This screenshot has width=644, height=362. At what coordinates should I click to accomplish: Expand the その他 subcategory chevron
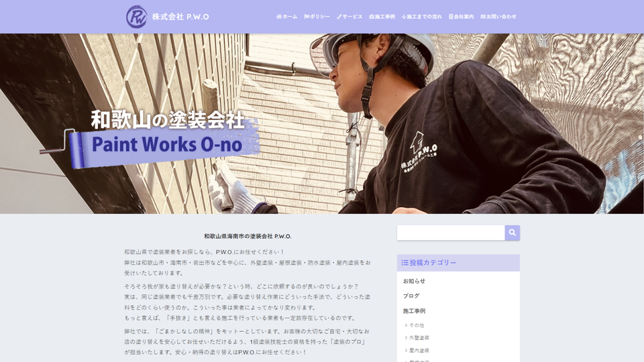(x=406, y=325)
